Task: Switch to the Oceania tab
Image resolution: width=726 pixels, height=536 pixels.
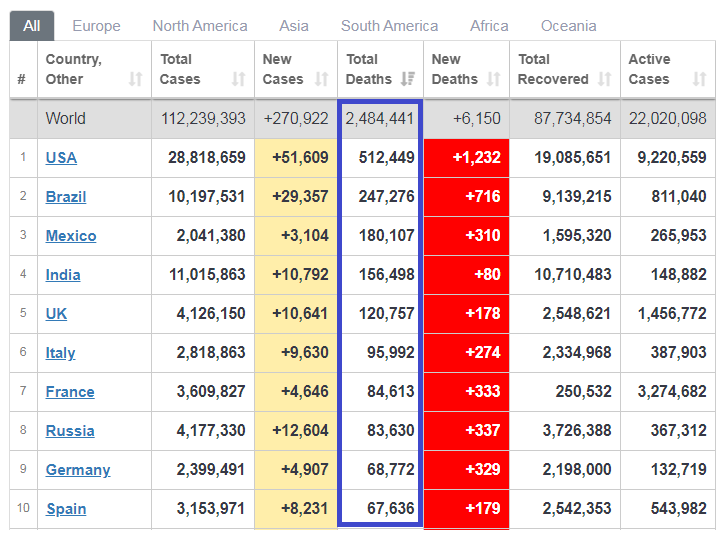Action: (568, 26)
